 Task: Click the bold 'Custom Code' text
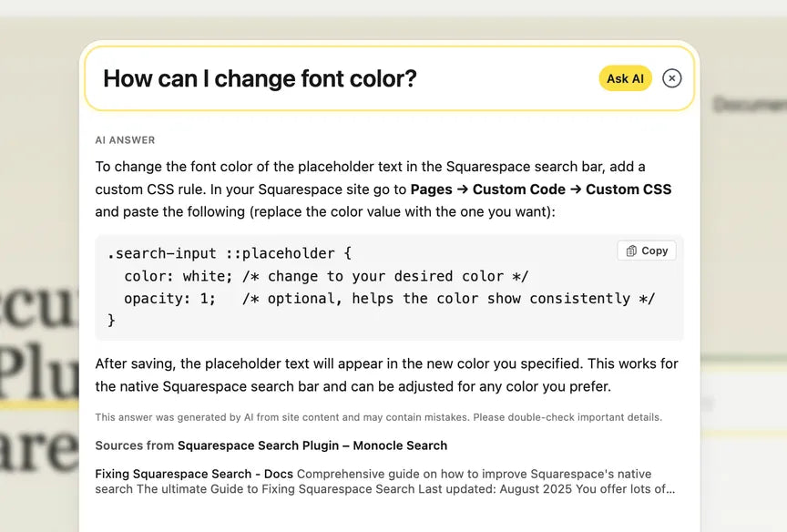519,189
